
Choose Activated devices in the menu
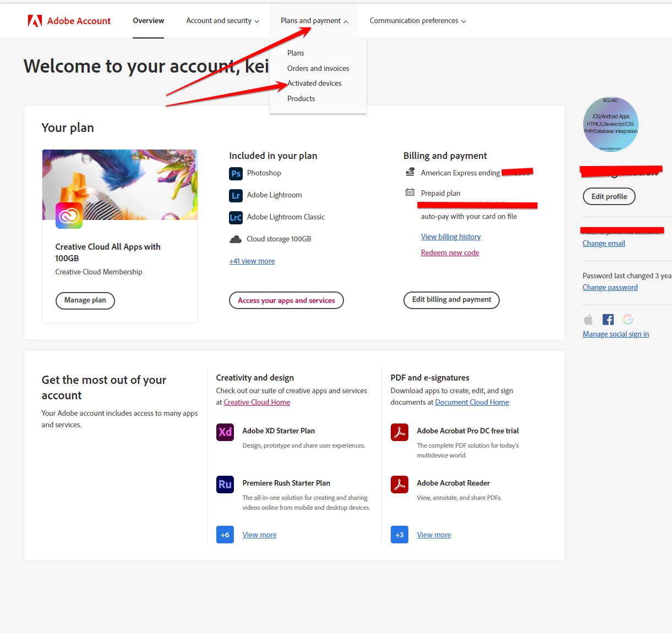point(314,84)
